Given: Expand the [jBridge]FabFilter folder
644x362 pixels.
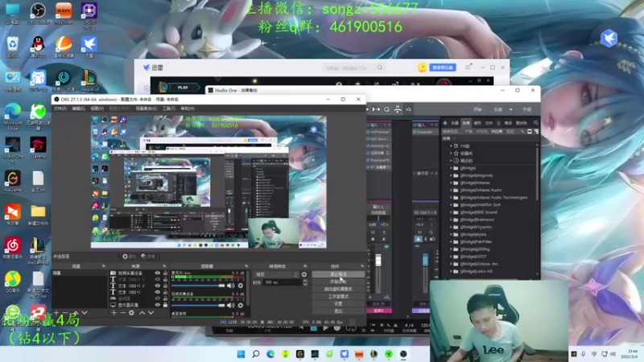Looking at the screenshot, I should point(451,242).
